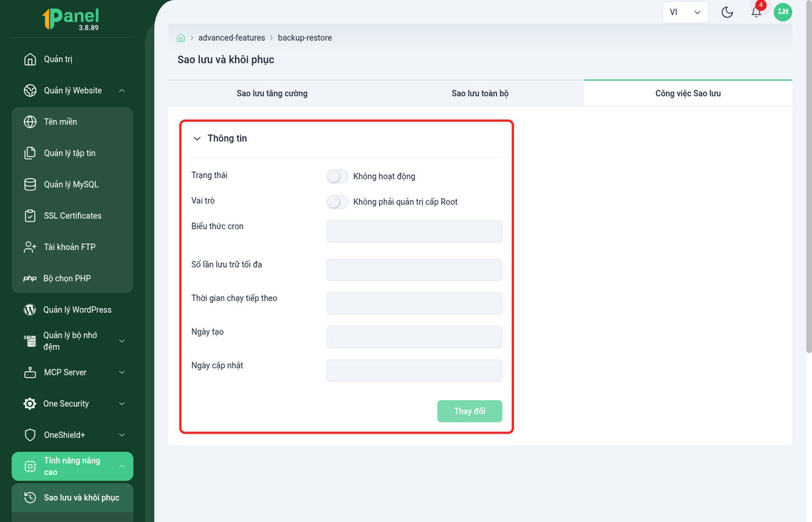Expand Quản lý bộ nhớ đệm chevron

[x=122, y=341]
